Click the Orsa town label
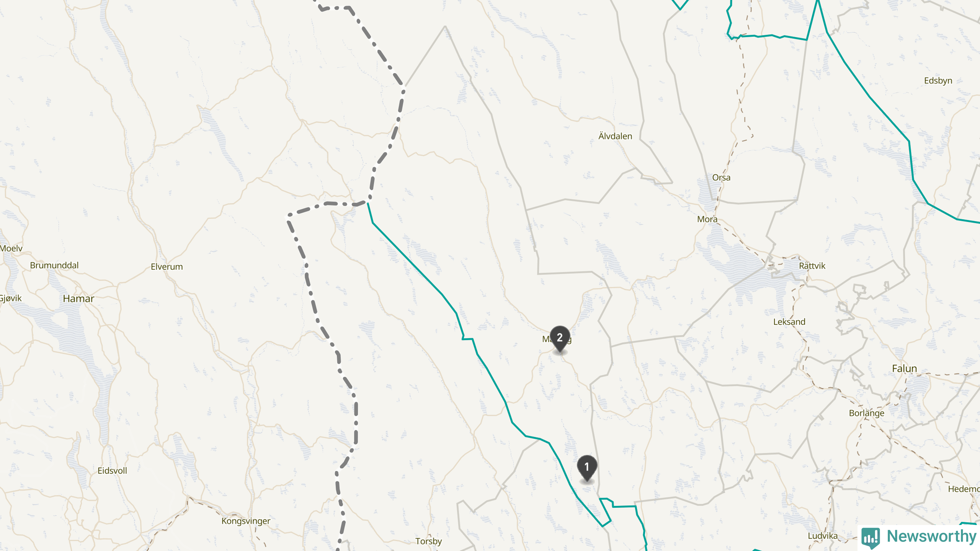The width and height of the screenshot is (980, 551). coord(721,178)
